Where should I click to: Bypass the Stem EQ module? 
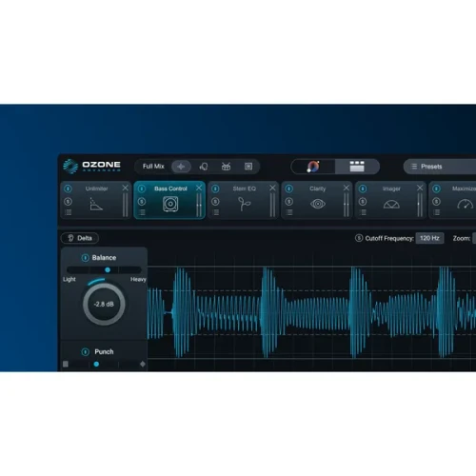point(215,188)
